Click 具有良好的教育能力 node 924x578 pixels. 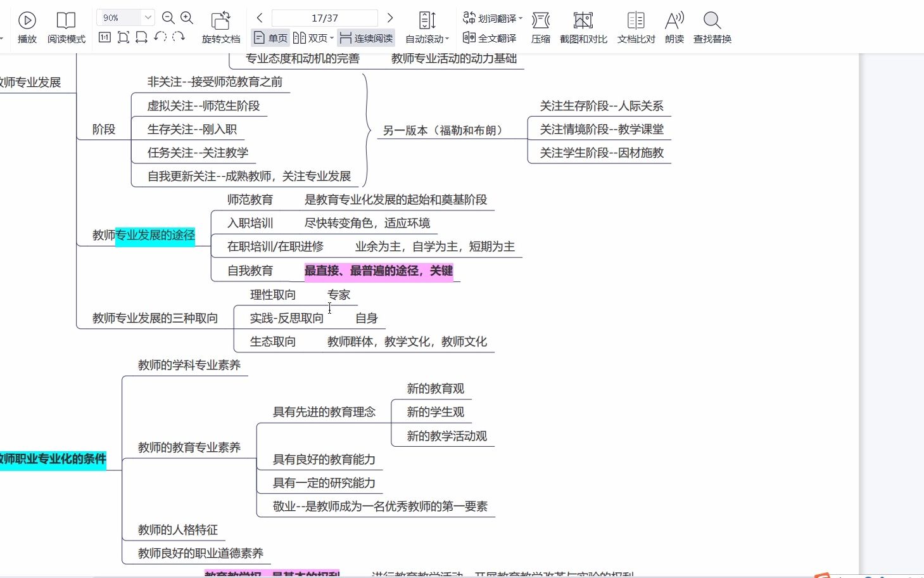[x=324, y=459]
